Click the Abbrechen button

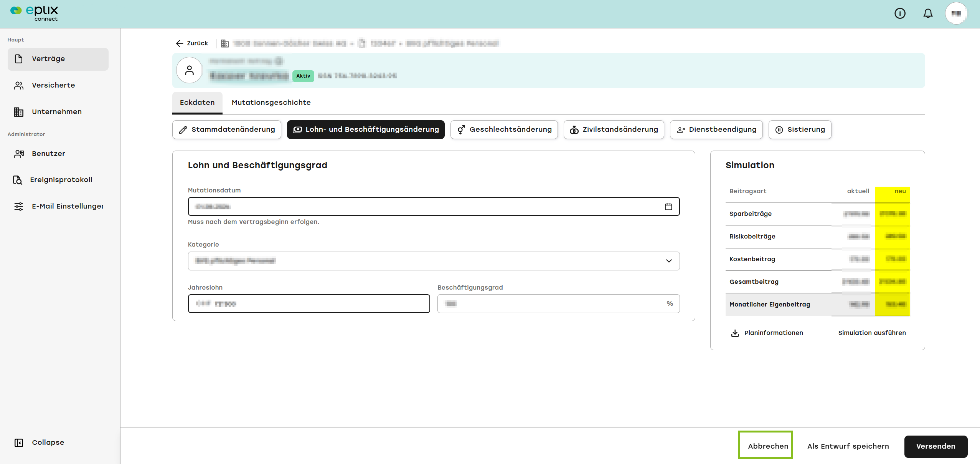[768, 446]
